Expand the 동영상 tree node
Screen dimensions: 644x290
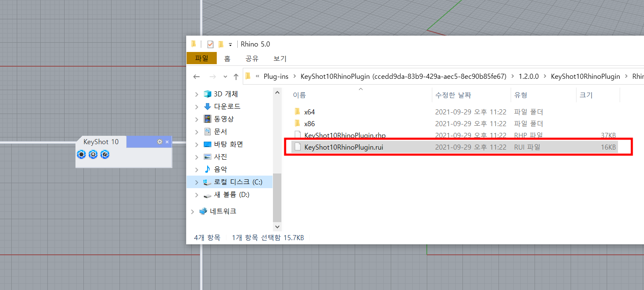tap(197, 119)
